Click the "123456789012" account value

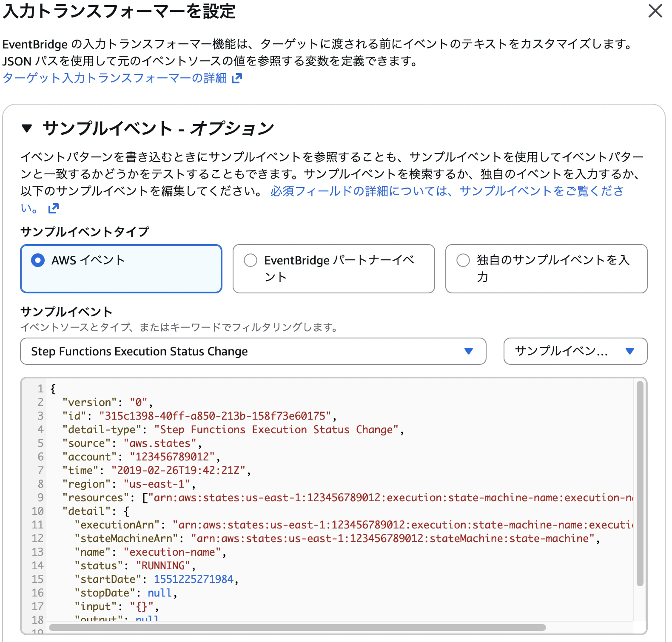(172, 457)
